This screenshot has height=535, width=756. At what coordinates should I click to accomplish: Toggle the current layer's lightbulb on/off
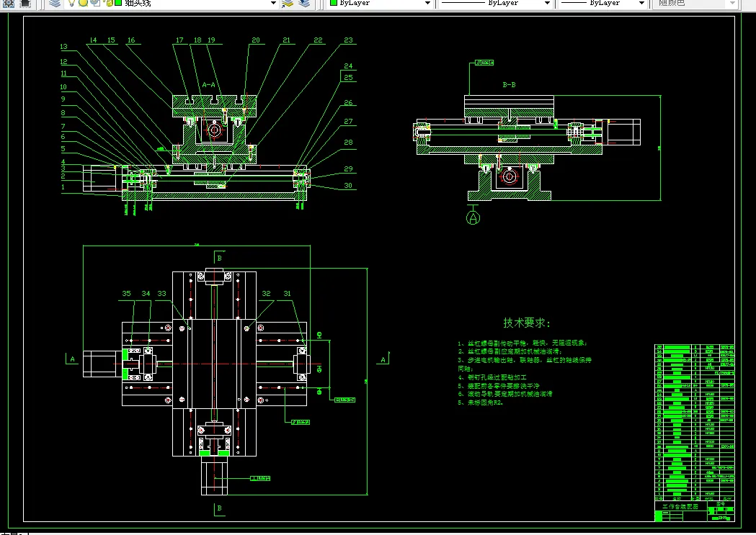coord(72,3)
